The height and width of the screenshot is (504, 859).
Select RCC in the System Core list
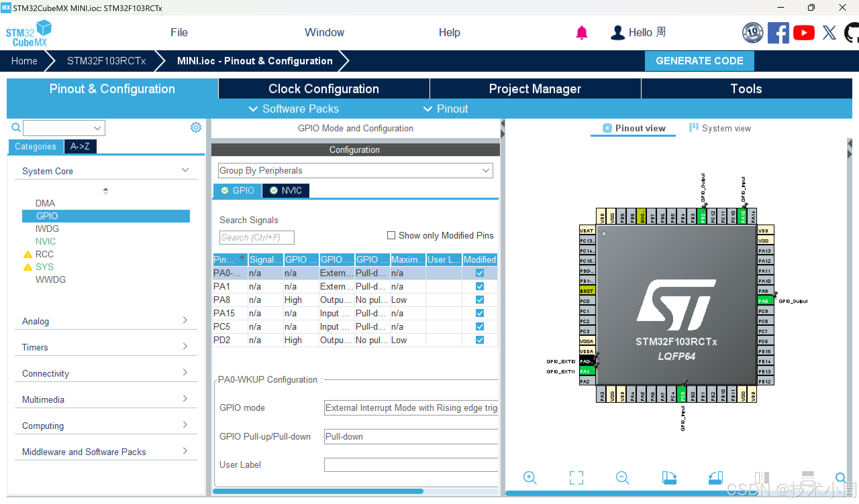point(44,254)
